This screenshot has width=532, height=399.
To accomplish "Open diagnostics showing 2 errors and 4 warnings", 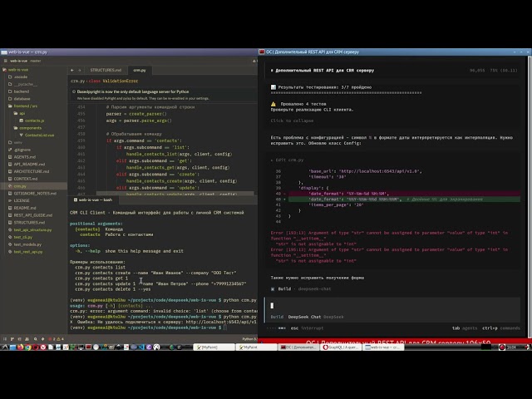I will tap(56, 339).
